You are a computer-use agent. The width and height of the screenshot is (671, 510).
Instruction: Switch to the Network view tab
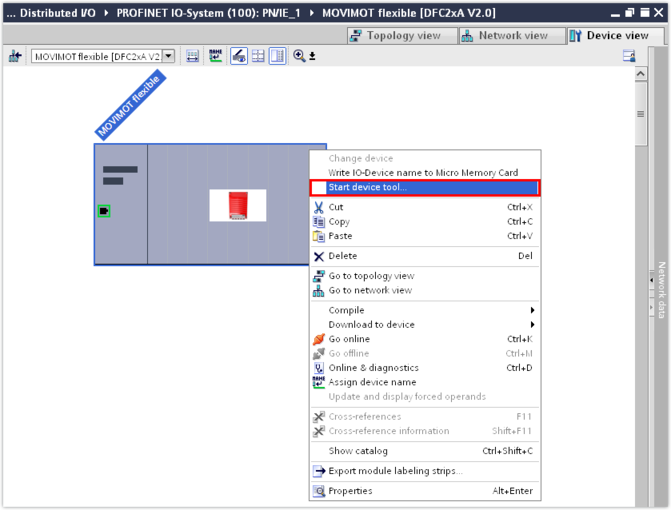(511, 35)
